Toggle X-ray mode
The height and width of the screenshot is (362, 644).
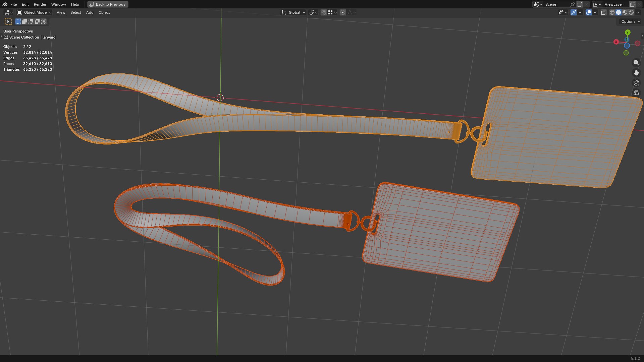click(x=604, y=12)
